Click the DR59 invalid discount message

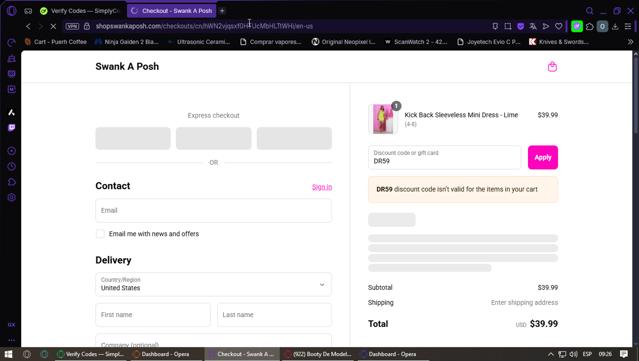click(x=463, y=189)
